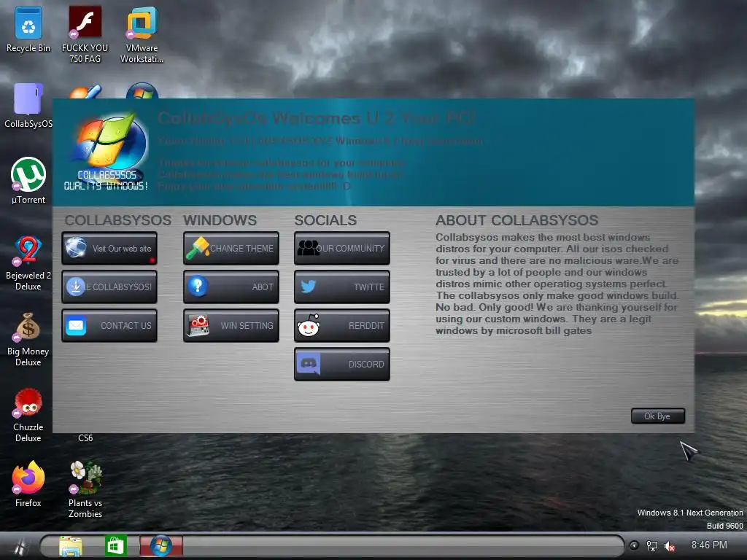Click the COLLABSYSOS section heading
This screenshot has height=560, width=747.
tap(118, 220)
